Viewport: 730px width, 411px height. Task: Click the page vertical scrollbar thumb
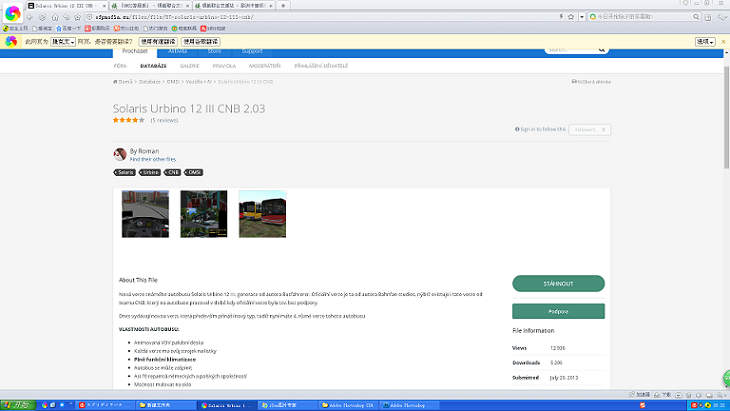[726, 117]
